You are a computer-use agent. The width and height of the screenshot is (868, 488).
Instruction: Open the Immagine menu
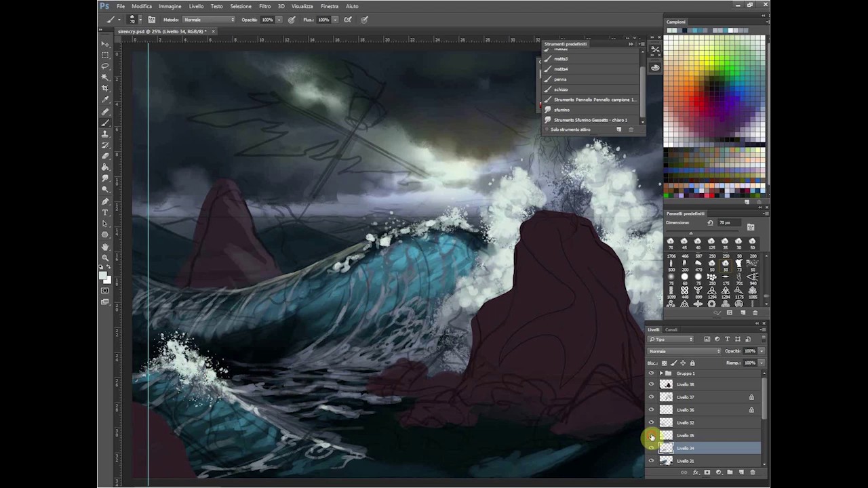(x=170, y=6)
